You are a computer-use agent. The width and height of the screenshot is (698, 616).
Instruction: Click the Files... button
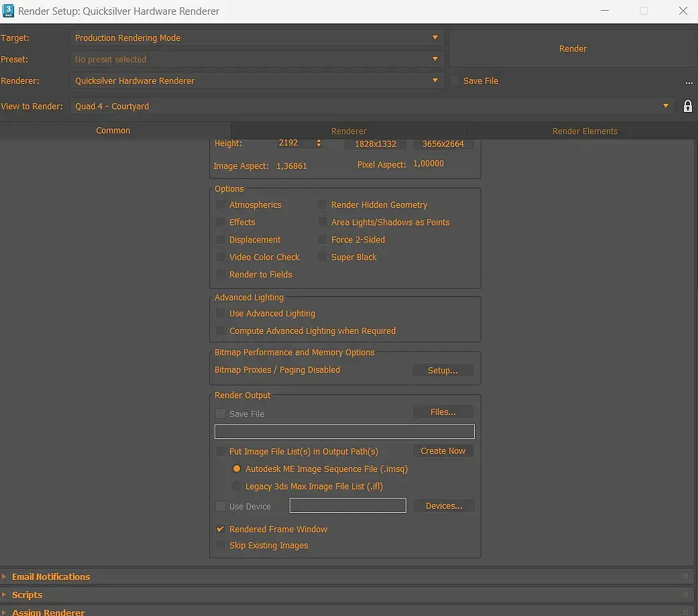443,412
